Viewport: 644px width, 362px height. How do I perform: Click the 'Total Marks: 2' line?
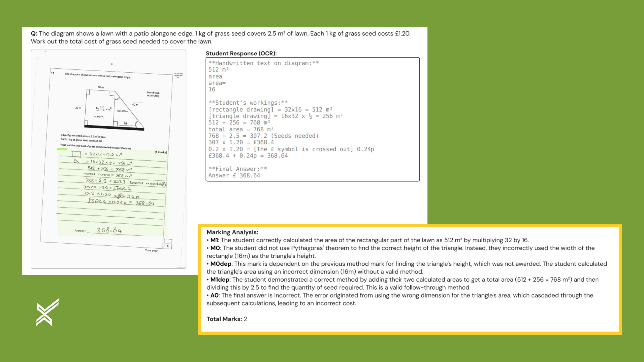(226, 319)
